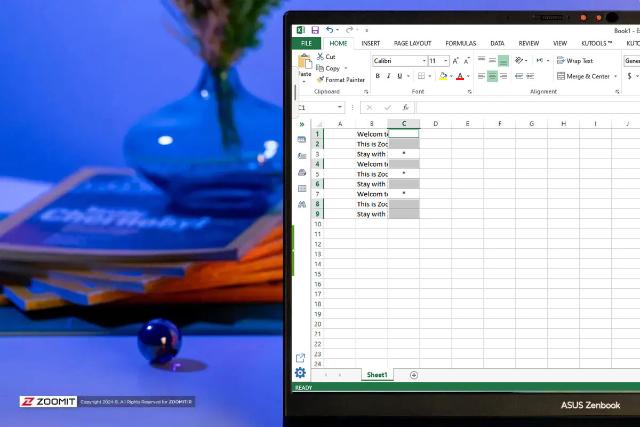Viewport: 640px width, 427px height.
Task: Toggle the highlighted Center alignment button
Action: coord(493,76)
